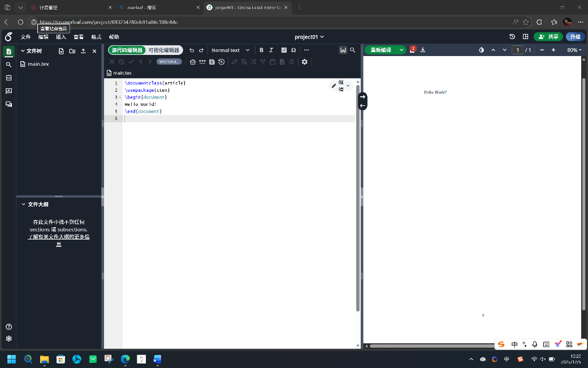Open the 80% zoom level dropdown

[574, 50]
